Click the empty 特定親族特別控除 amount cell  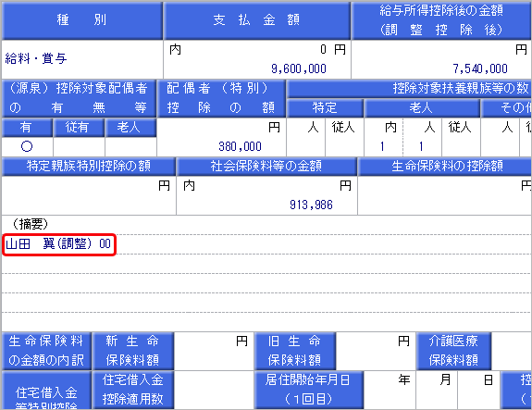click(x=88, y=195)
